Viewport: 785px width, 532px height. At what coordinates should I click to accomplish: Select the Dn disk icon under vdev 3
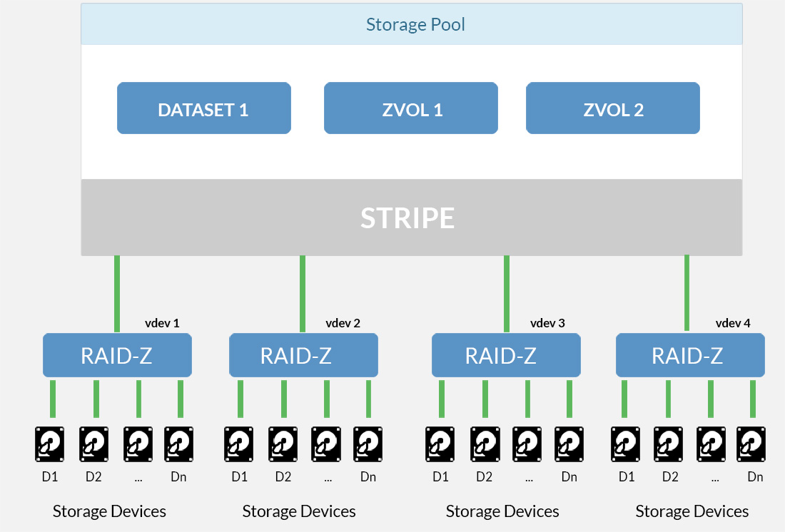(569, 444)
